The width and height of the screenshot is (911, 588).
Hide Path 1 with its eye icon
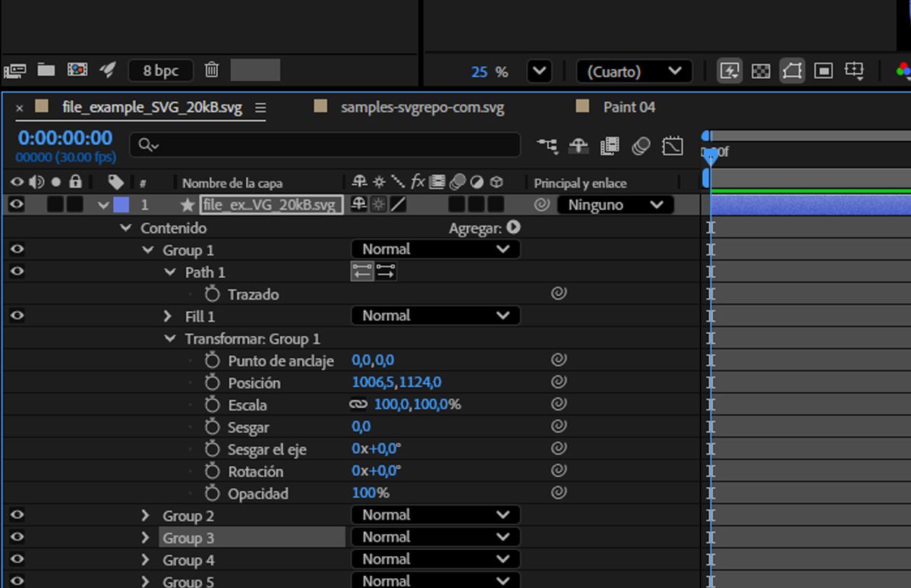17,272
